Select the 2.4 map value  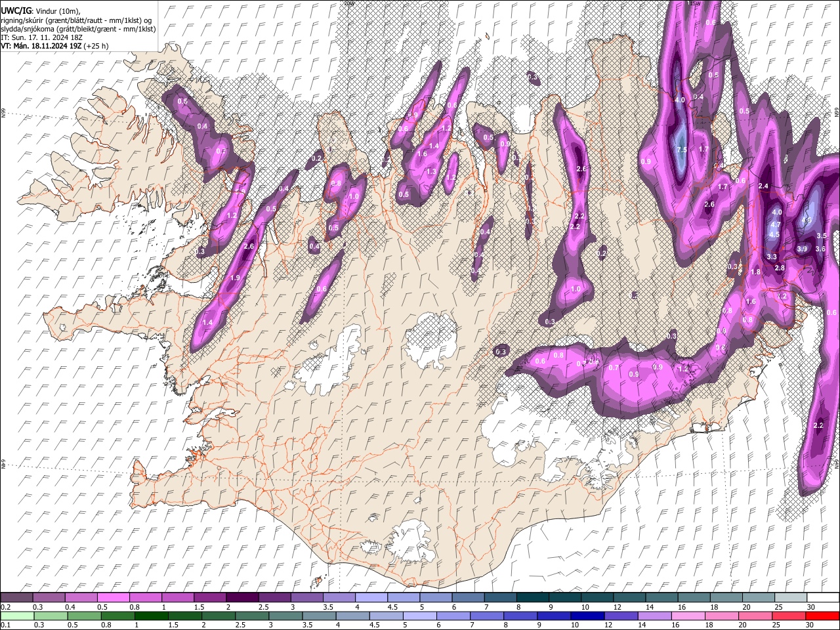click(x=763, y=186)
